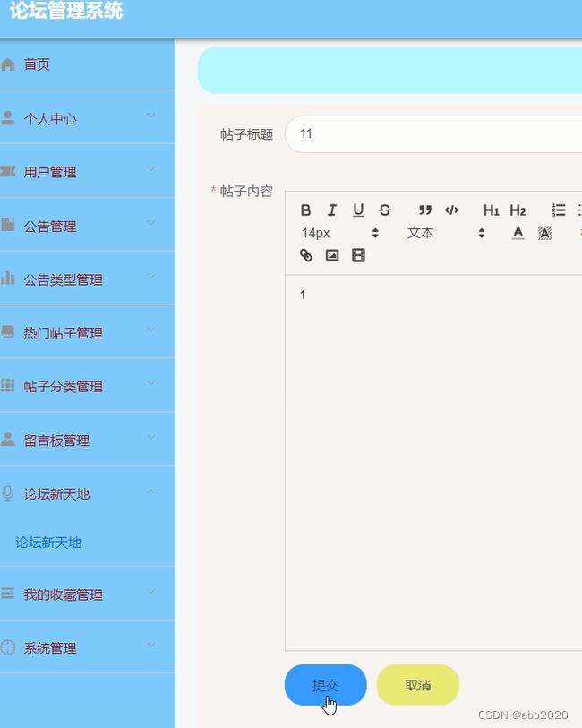This screenshot has height=728, width=582.
Task: Toggle strikethrough formatting in editor
Action: tap(384, 210)
